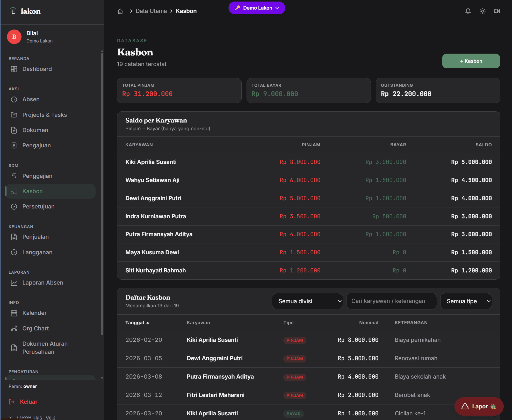Click the Total Bayar summary card
Screen dimensions: 512x420
click(x=308, y=91)
